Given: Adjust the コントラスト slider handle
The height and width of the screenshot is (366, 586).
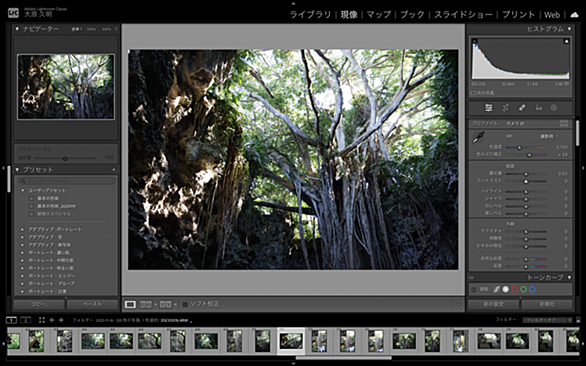Looking at the screenshot, I should 526,181.
